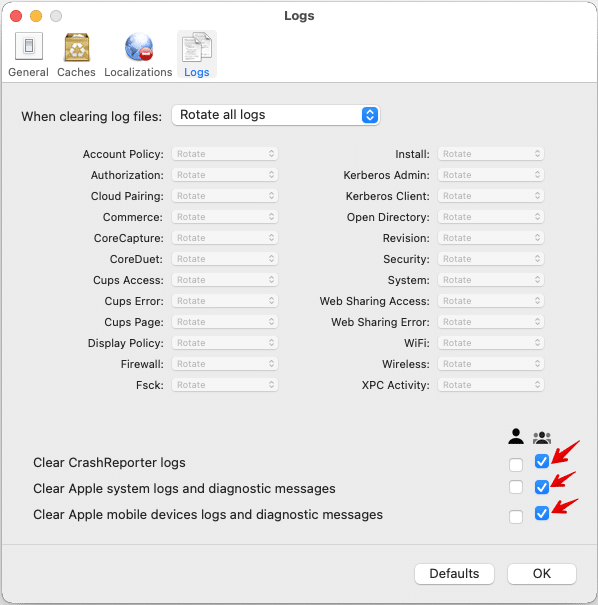This screenshot has width=598, height=605.
Task: Click the OK button
Action: [x=542, y=574]
